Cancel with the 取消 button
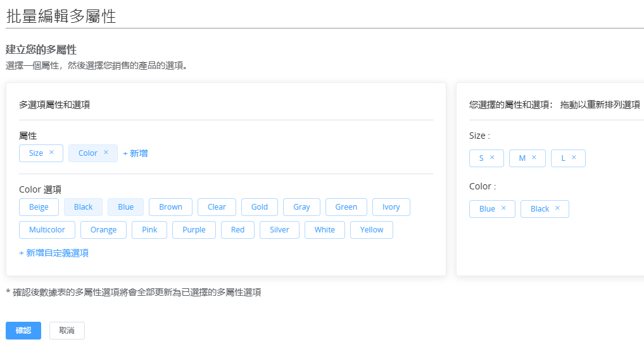 (x=67, y=331)
